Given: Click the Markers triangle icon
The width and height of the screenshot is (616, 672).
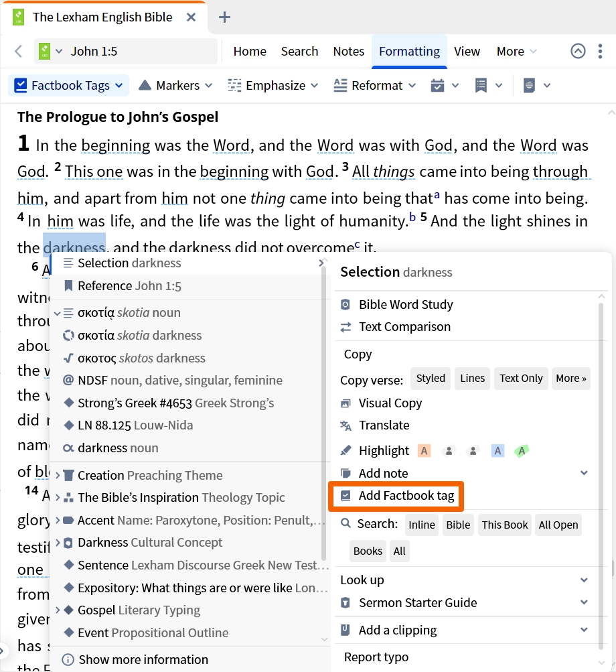Looking at the screenshot, I should pyautogui.click(x=145, y=85).
